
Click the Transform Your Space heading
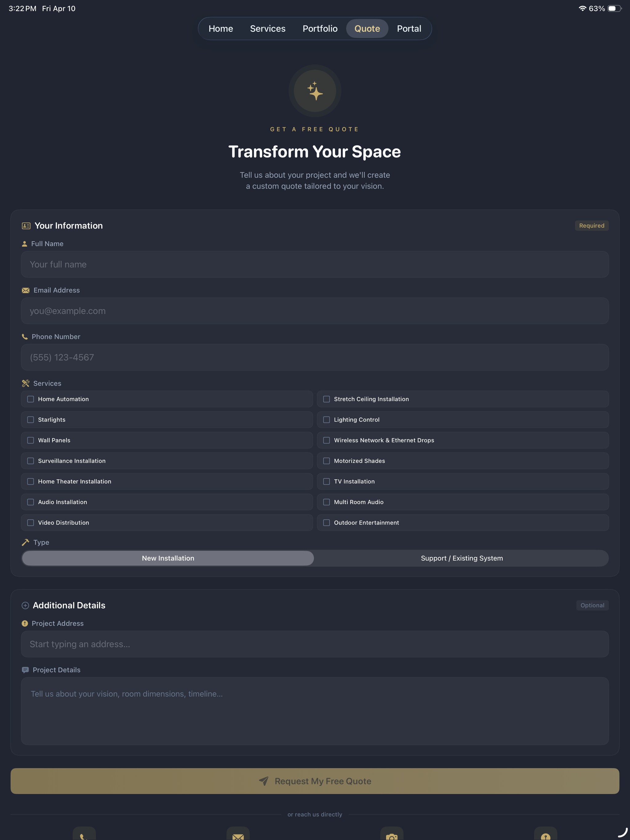pos(315,152)
